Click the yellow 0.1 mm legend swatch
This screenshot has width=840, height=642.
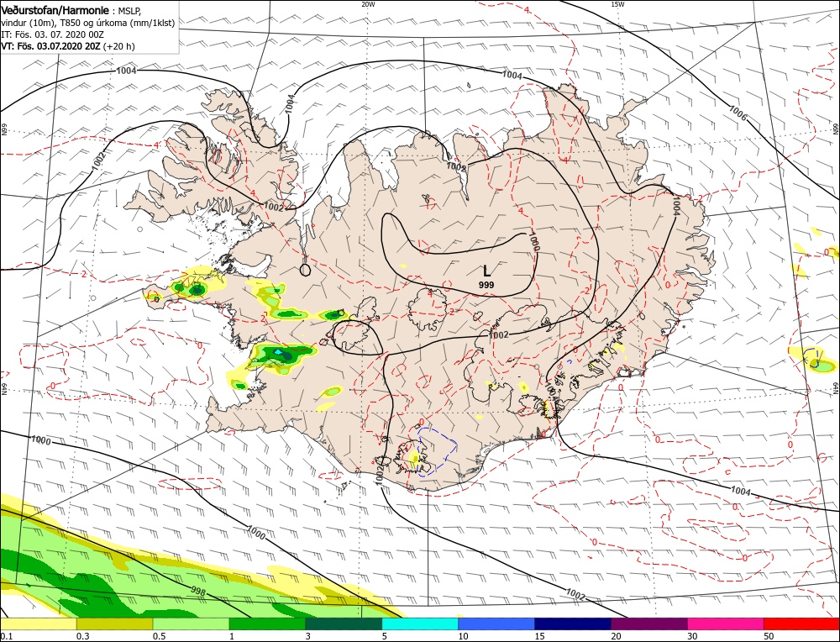pos(39,624)
